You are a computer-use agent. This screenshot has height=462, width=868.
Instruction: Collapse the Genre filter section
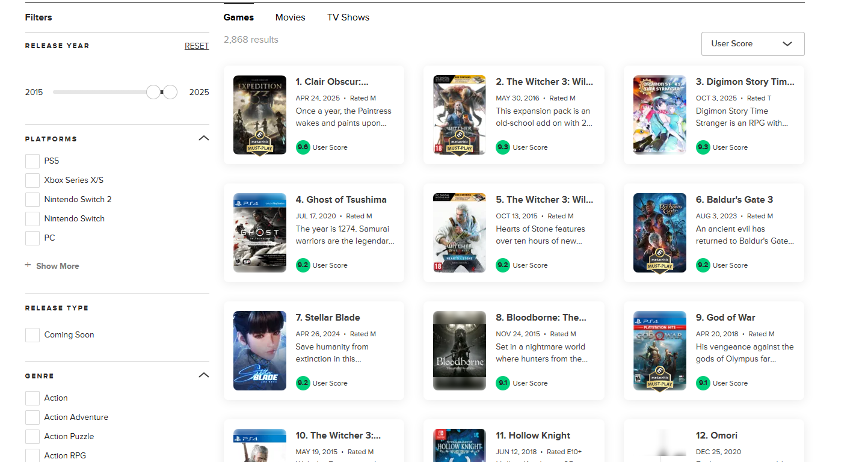point(204,375)
